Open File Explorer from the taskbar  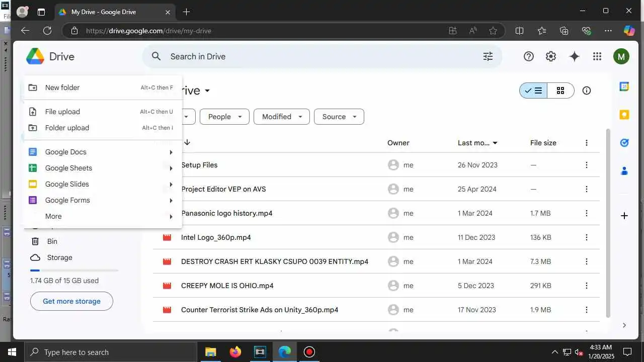point(210,352)
